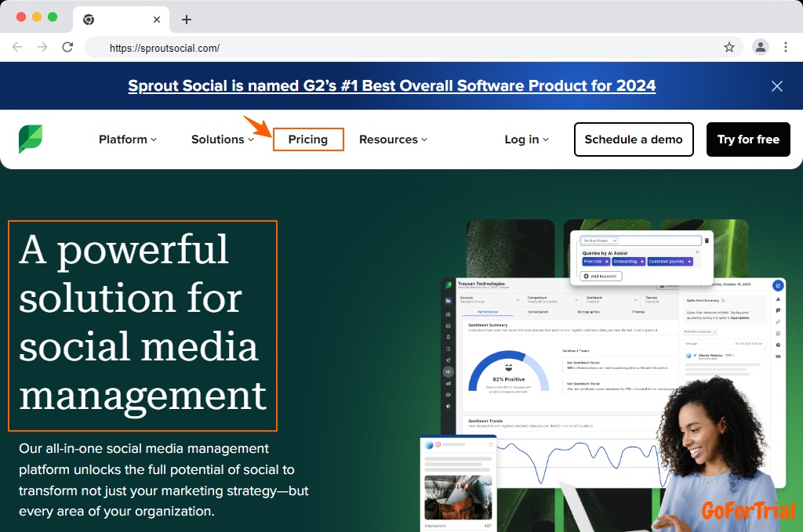Select the browser tab with Chrome icon
The height and width of the screenshot is (532, 803).
click(x=122, y=20)
